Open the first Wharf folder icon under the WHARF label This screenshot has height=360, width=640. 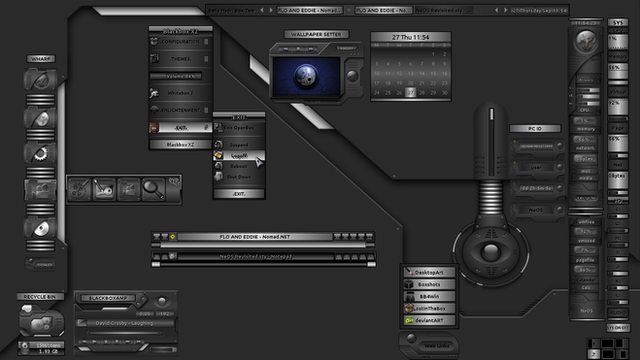pyautogui.click(x=40, y=80)
